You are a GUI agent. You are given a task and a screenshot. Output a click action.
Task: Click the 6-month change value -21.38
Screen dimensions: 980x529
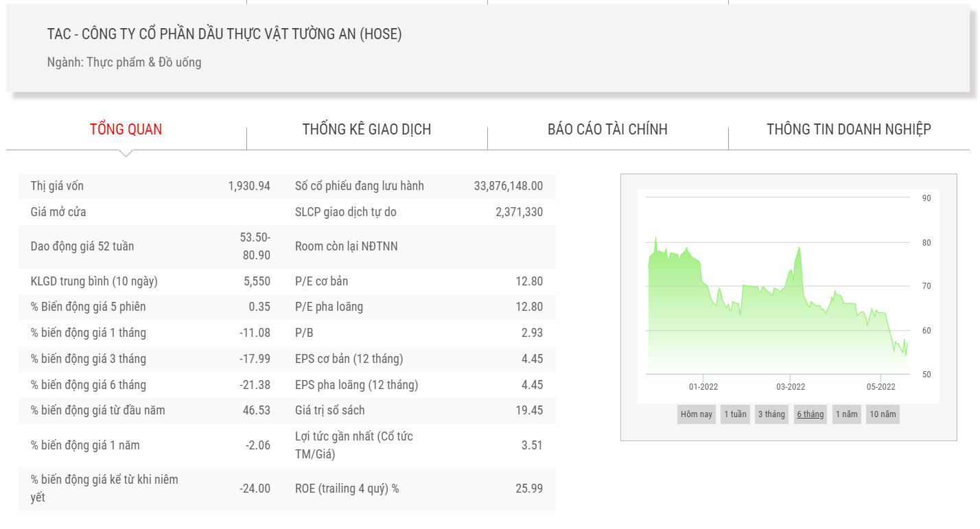(x=255, y=385)
